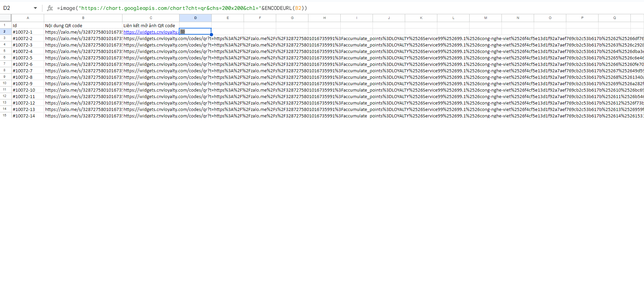This screenshot has height=301, width=644.
Task: Open the widgets.cnvloyalty link in row 2
Action: [x=150, y=32]
